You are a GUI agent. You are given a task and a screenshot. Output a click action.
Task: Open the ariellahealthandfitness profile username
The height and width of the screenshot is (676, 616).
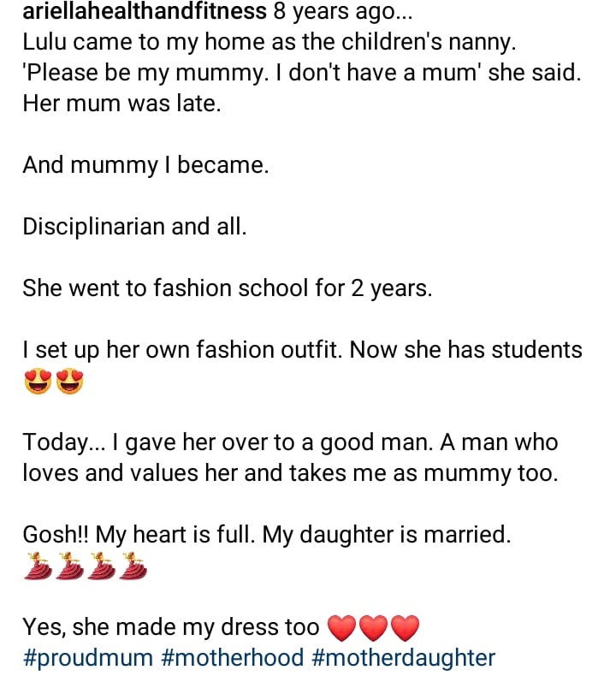point(143,12)
